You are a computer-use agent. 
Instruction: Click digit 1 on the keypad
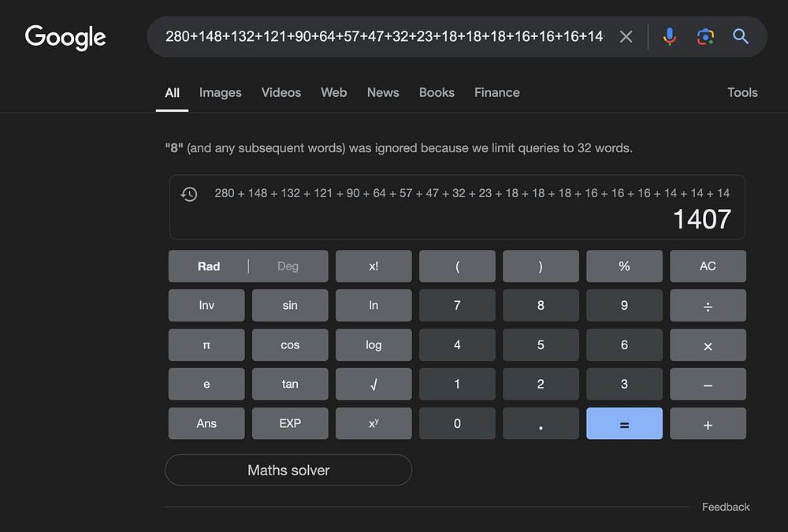pos(457,384)
